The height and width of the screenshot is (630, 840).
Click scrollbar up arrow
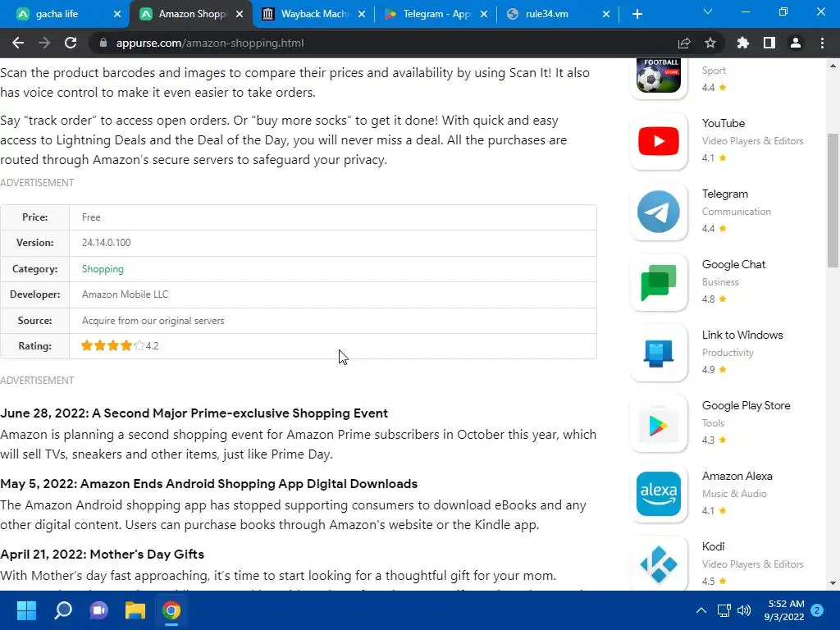click(x=833, y=66)
